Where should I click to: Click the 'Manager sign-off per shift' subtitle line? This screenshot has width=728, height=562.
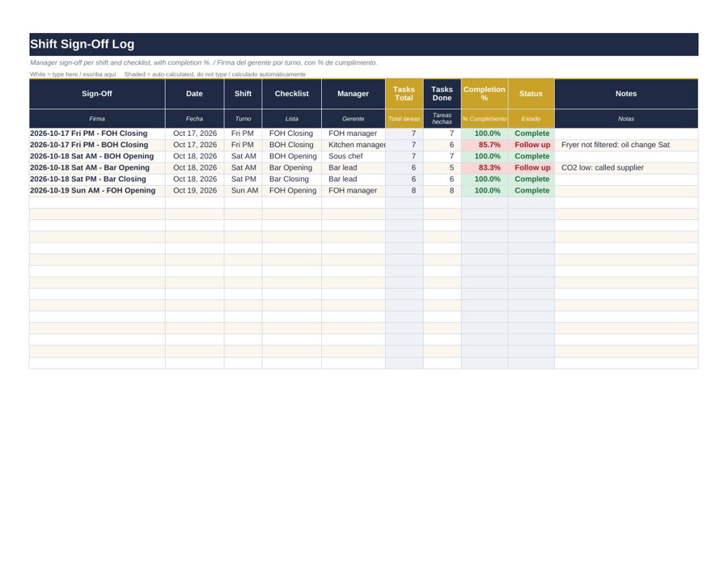(203, 62)
